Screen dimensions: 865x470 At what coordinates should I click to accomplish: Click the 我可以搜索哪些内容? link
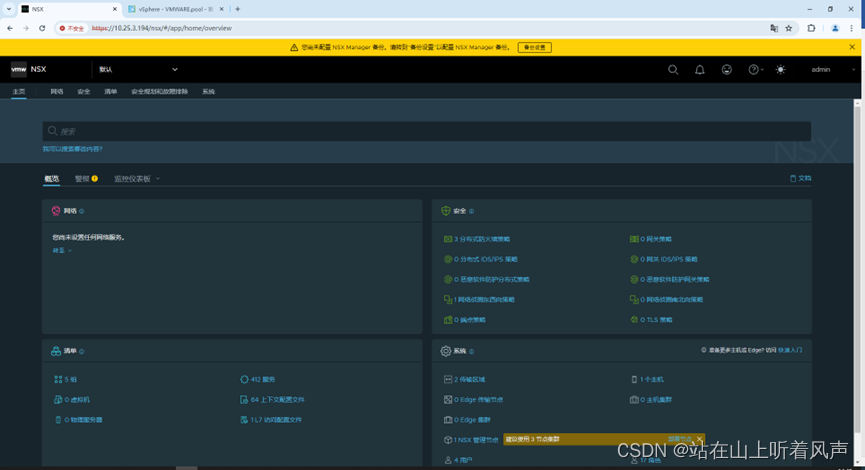tap(73, 149)
